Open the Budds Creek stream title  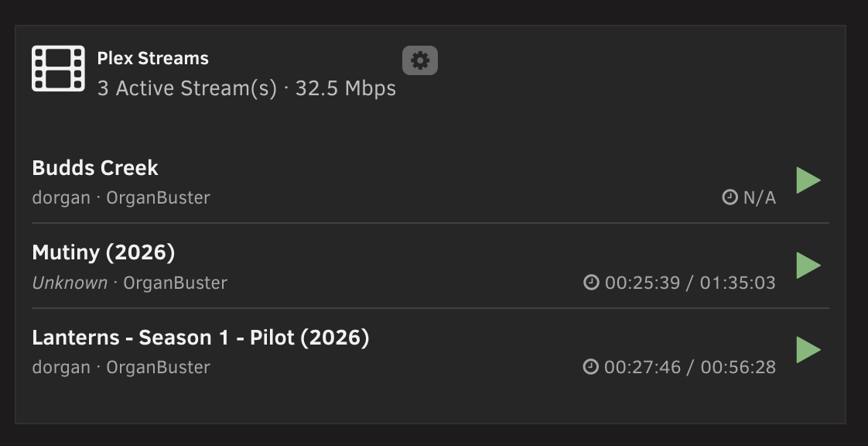(x=95, y=168)
